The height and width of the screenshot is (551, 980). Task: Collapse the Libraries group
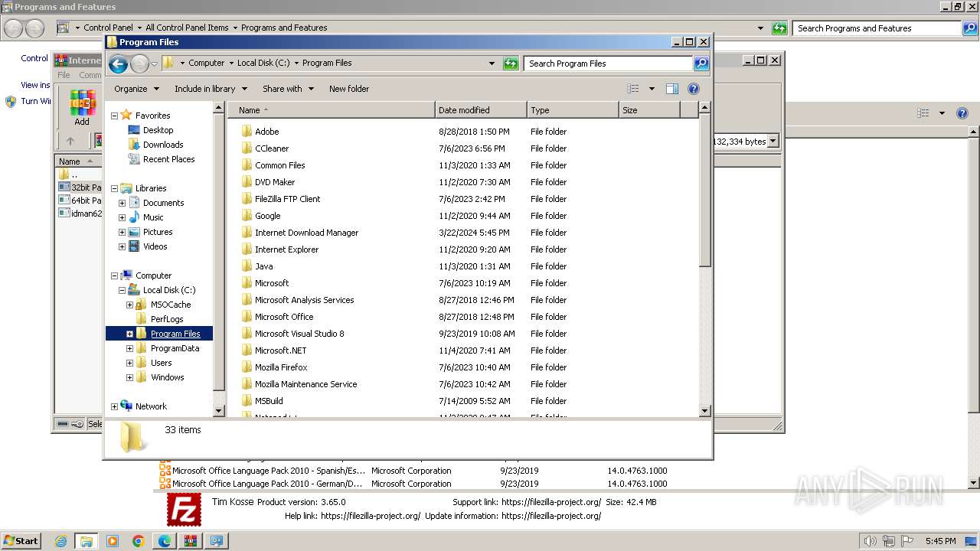115,188
